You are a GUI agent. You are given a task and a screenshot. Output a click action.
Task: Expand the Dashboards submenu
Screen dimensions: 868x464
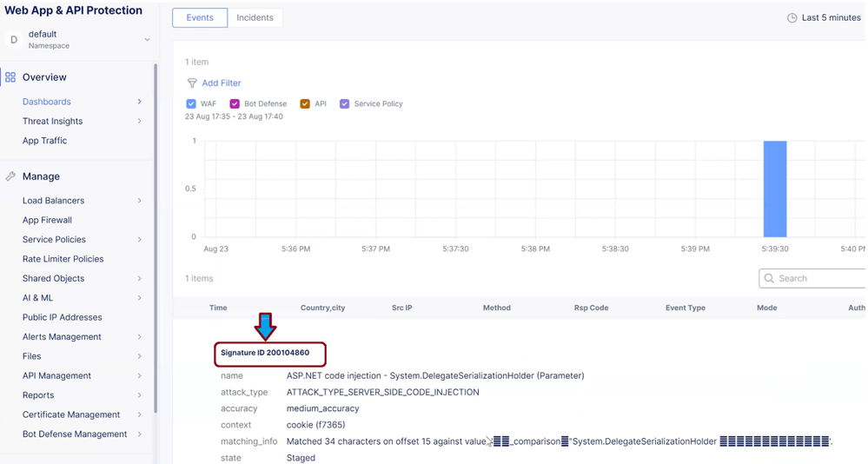(x=139, y=102)
